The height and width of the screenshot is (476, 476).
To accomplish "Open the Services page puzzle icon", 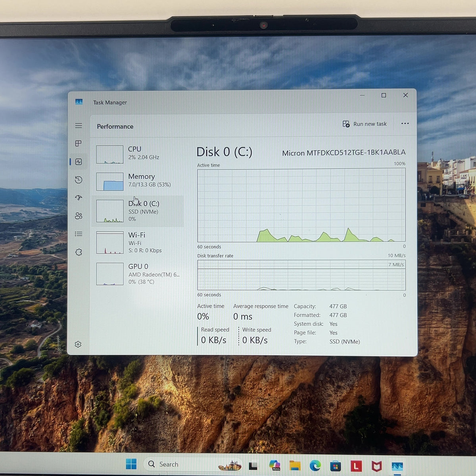I will coord(79,252).
